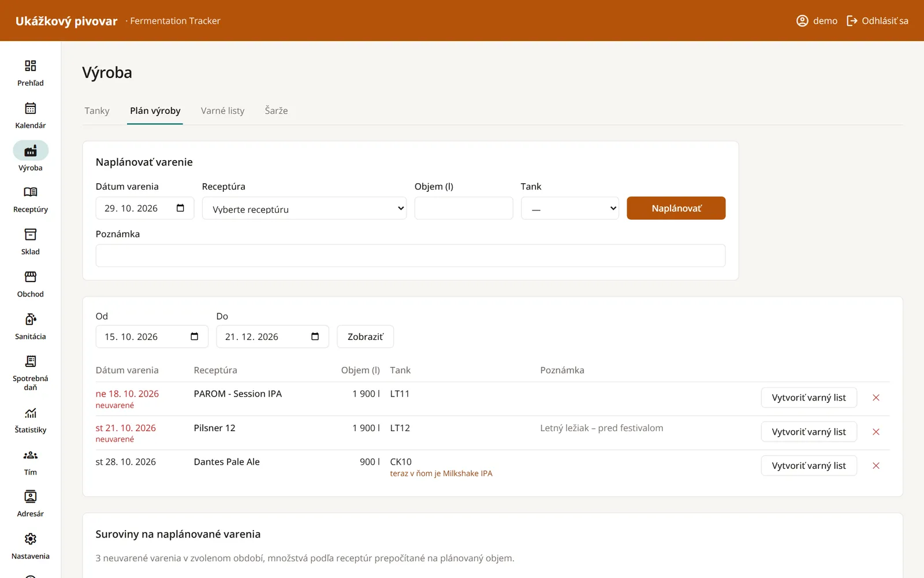The width and height of the screenshot is (924, 578).
Task: Click the Zobraziť button
Action: 366,336
